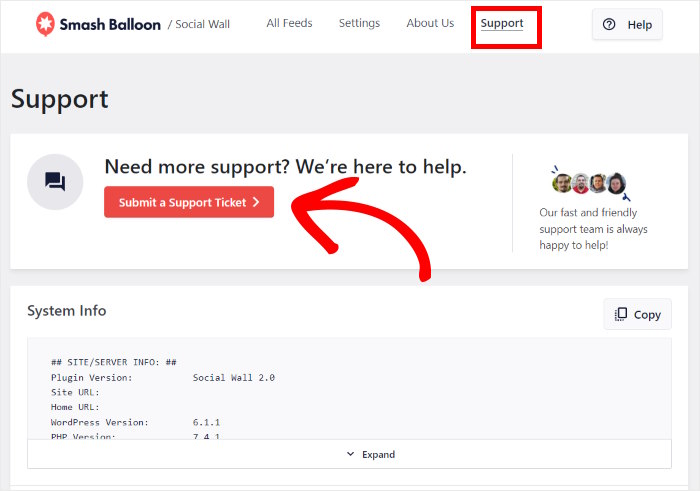Click the Support page heading

(60, 99)
